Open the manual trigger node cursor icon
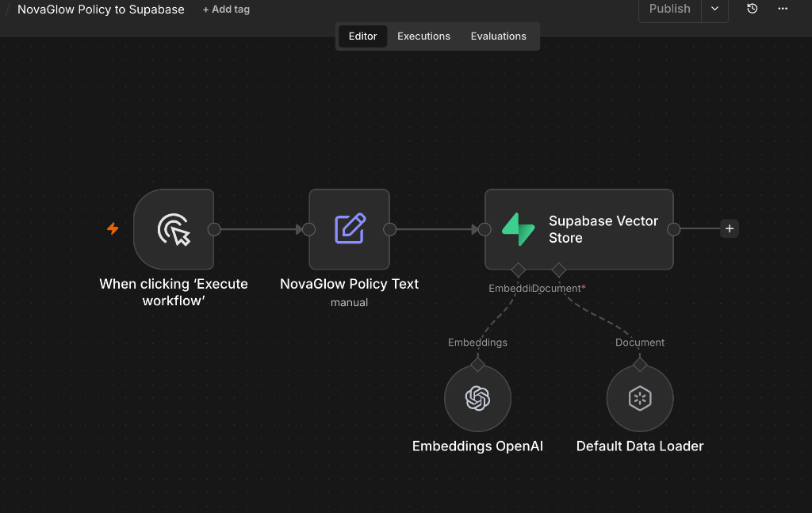The height and width of the screenshot is (513, 812). (174, 229)
